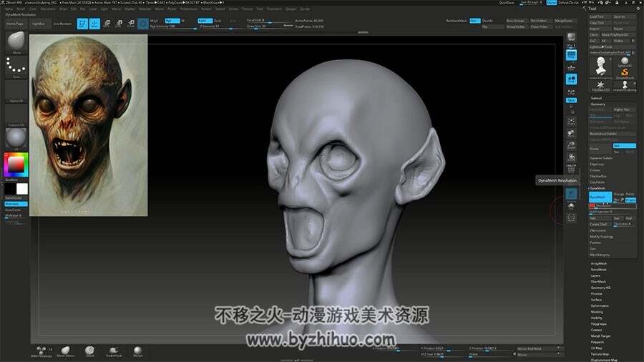The image size is (644, 362).
Task: Click the Frame view icon
Action: (571, 122)
